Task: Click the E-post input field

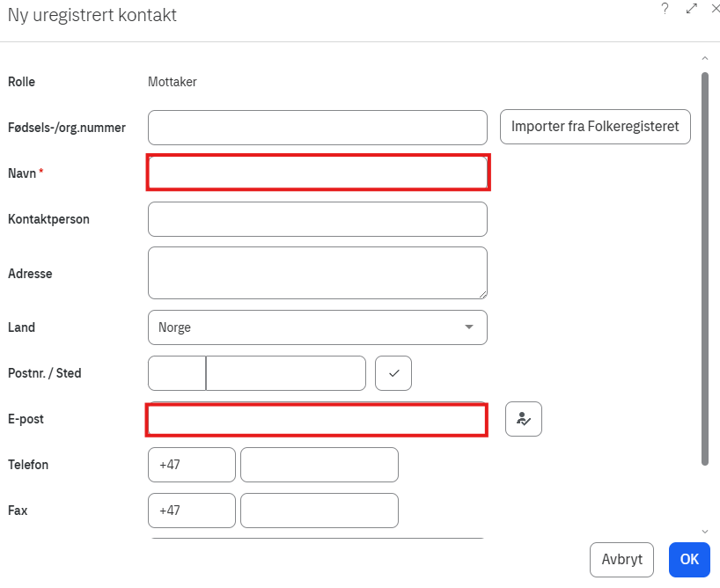Action: [318, 420]
